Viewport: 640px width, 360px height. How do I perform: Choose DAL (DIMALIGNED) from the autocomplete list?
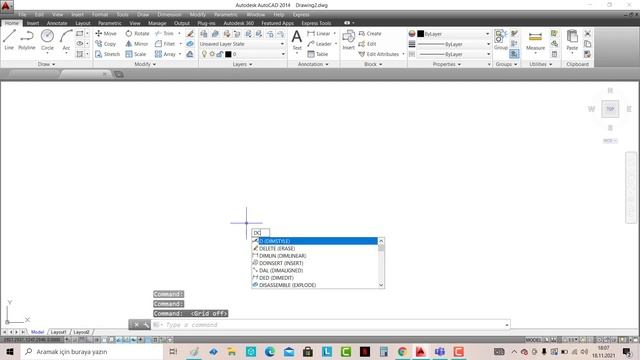[315, 270]
